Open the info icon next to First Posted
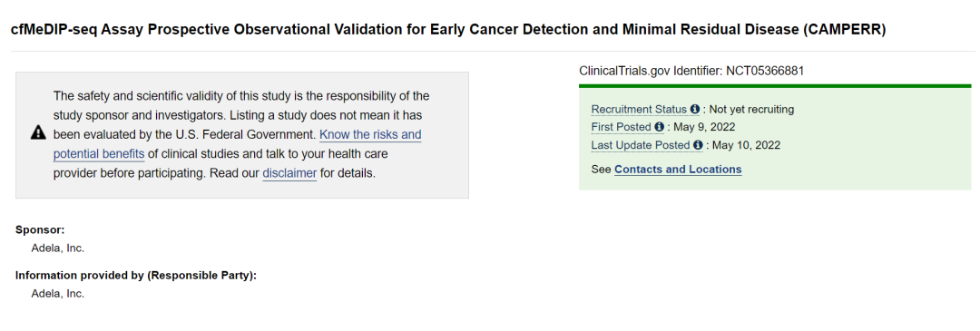980x331 pixels. pos(659,127)
